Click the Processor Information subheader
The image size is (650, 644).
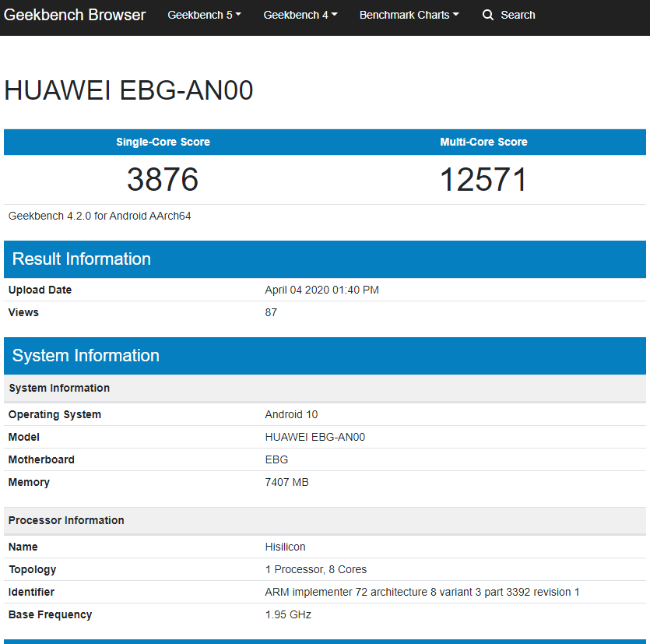pyautogui.click(x=325, y=520)
